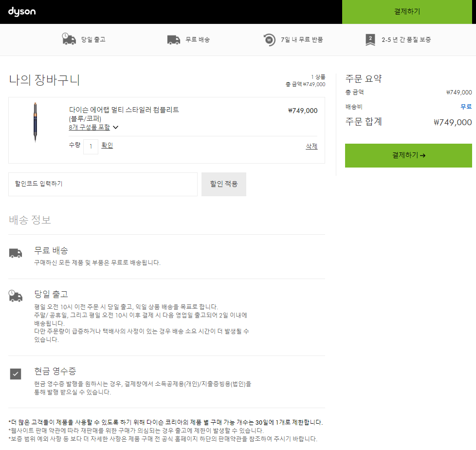The image size is (476, 450).
Task: Click the 배송비 label in order summary
Action: (354, 107)
